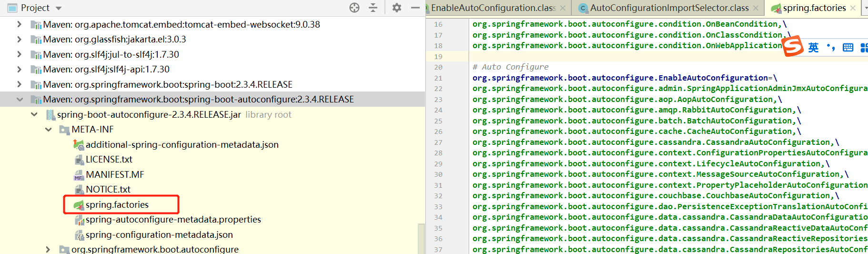The height and width of the screenshot is (254, 868).
Task: Open the Sogou soft keyboard icon
Action: [x=848, y=47]
